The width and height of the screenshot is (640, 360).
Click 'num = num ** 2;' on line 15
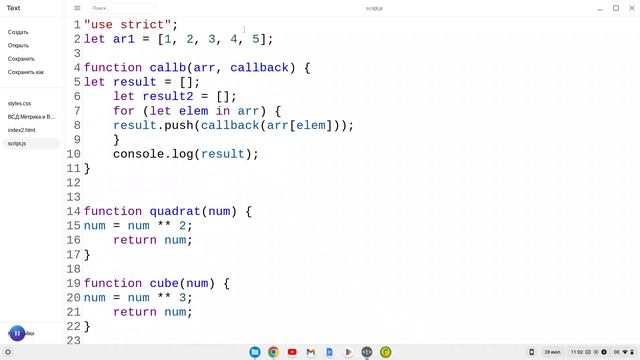[x=138, y=226]
